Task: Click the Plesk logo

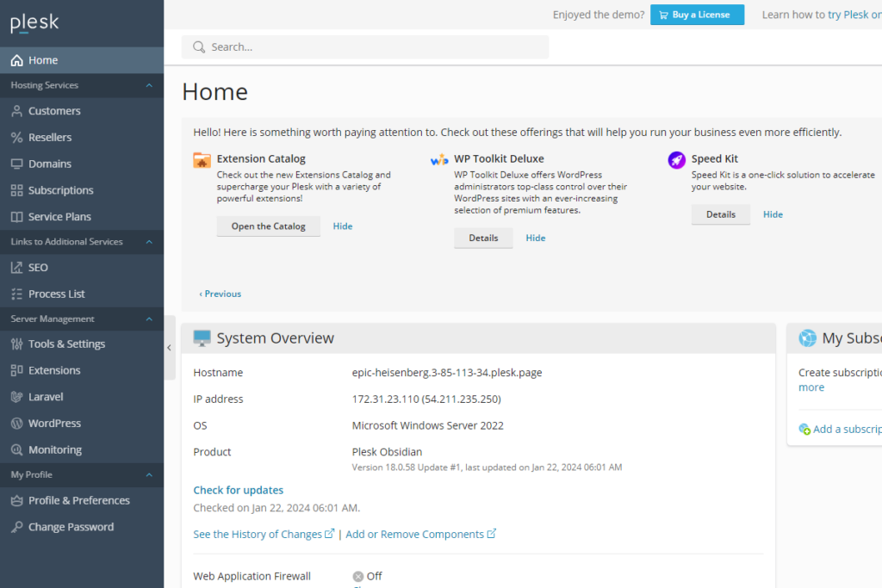Action: pos(34,22)
